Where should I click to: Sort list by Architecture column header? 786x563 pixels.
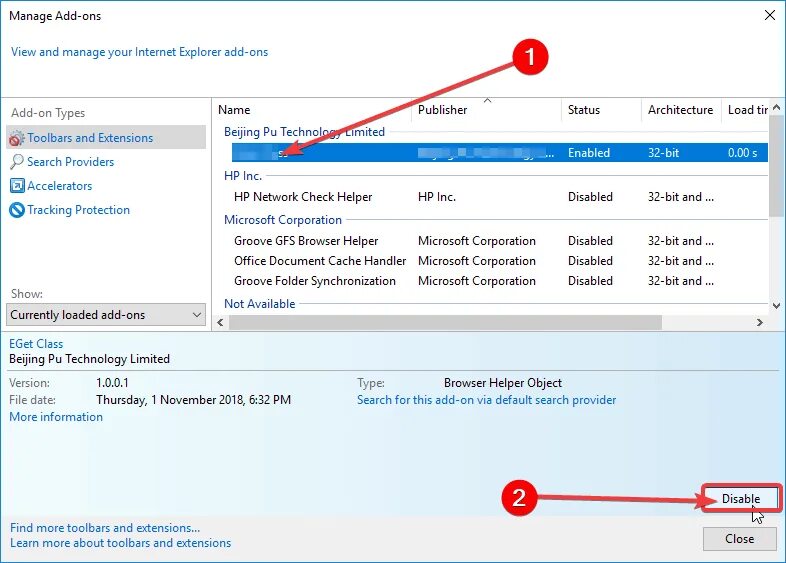coord(681,110)
